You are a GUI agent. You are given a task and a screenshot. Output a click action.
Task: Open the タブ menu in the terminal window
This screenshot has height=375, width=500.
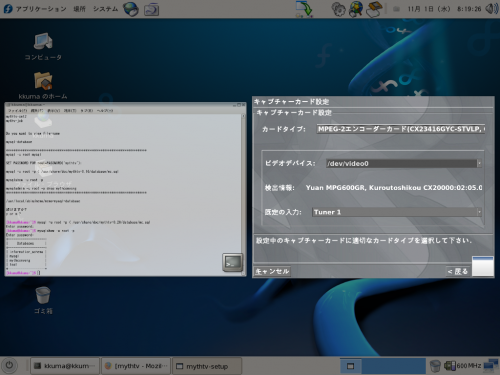[87, 110]
